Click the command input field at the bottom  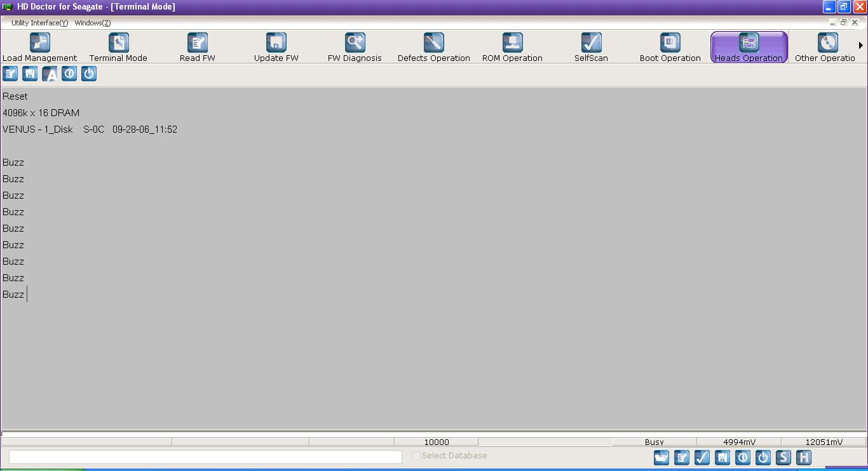(x=205, y=457)
